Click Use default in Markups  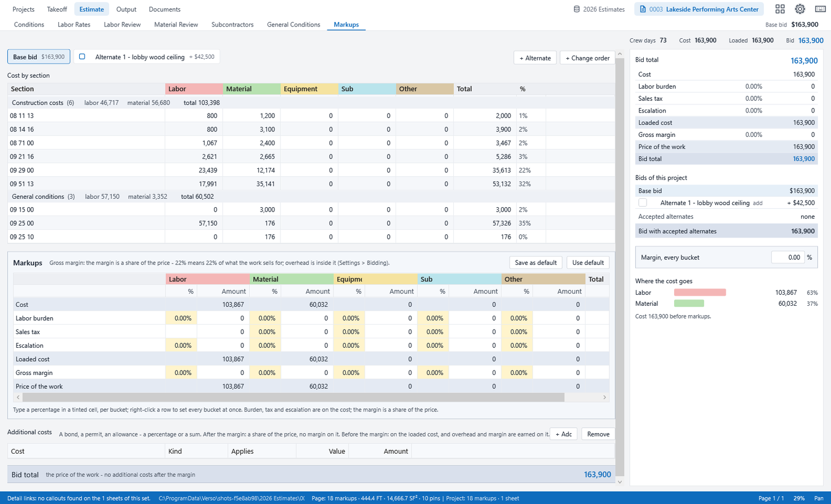(588, 263)
